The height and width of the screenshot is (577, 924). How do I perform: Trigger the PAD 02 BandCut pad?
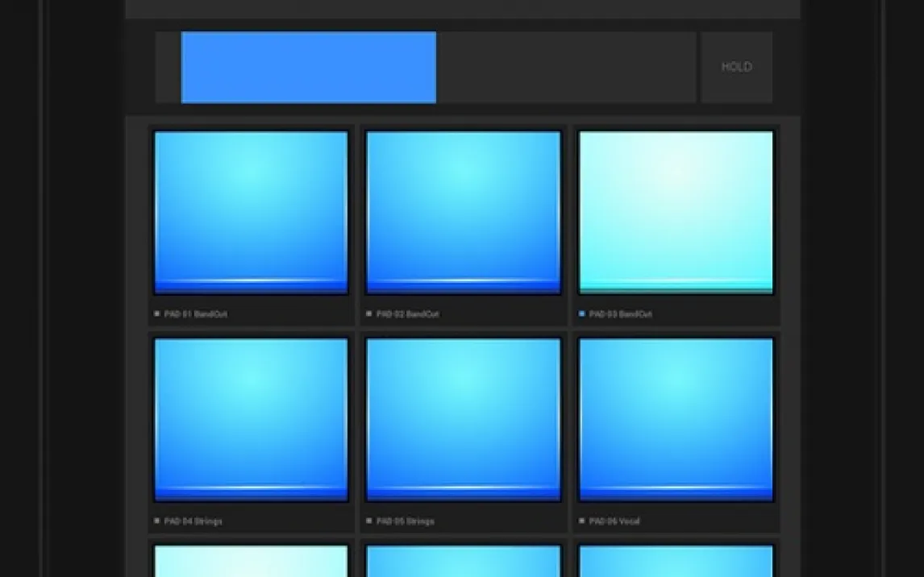[x=463, y=212]
